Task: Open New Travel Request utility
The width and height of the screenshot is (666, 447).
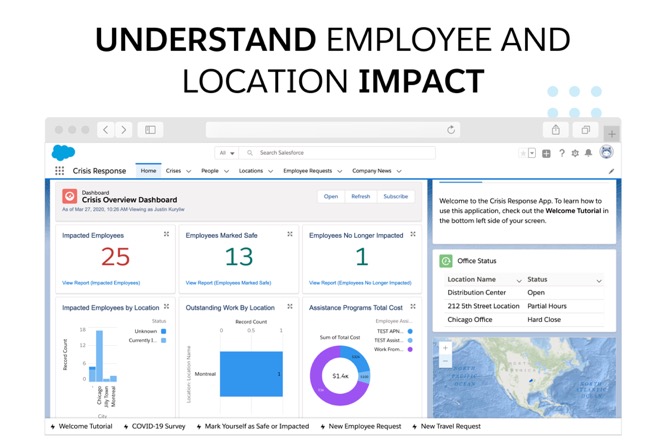Action: pos(446,426)
